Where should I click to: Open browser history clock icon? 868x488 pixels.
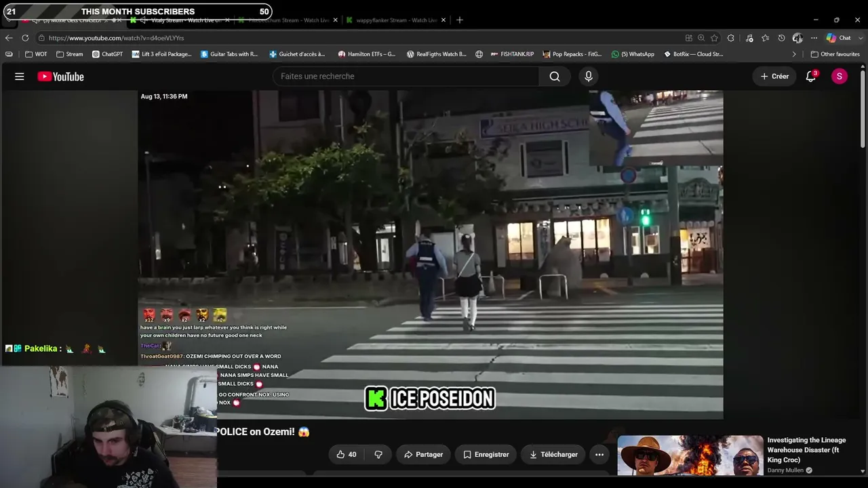point(781,38)
